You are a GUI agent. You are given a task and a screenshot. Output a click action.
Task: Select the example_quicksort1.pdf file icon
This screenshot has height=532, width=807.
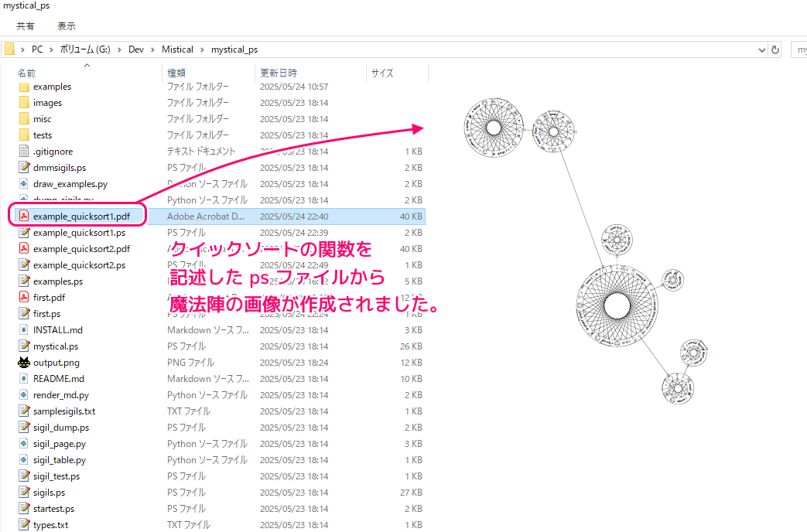24,216
